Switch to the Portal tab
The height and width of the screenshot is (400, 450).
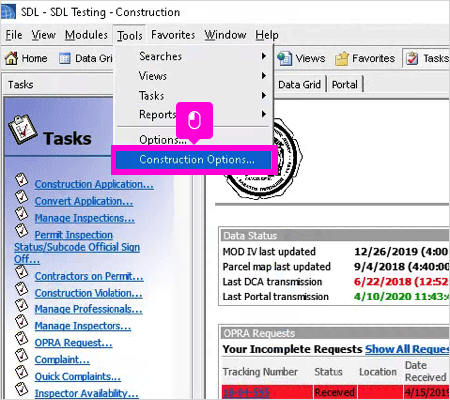(345, 84)
